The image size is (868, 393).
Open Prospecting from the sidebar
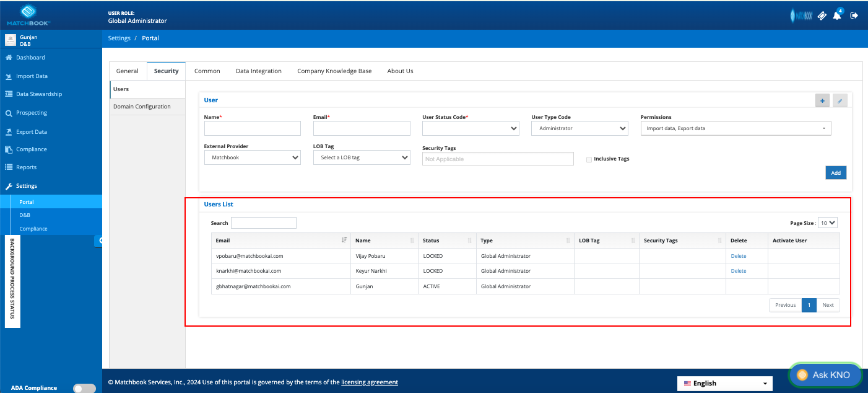(x=32, y=113)
